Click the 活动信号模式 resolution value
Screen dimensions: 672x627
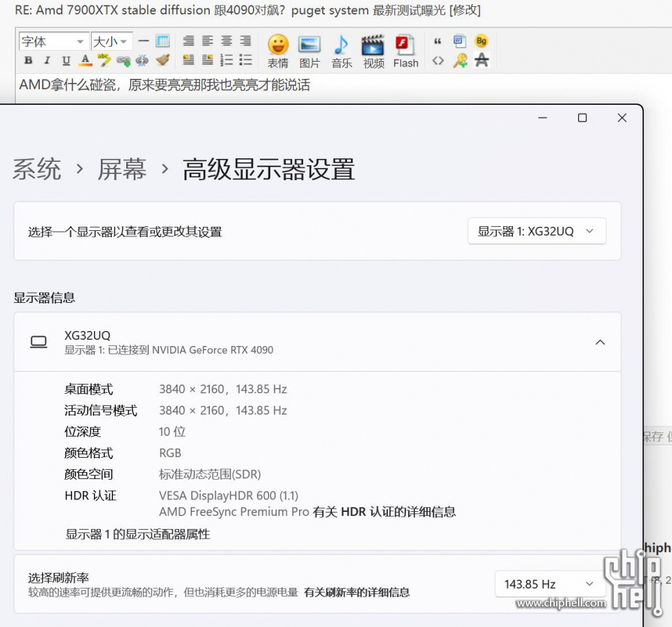[x=223, y=410]
